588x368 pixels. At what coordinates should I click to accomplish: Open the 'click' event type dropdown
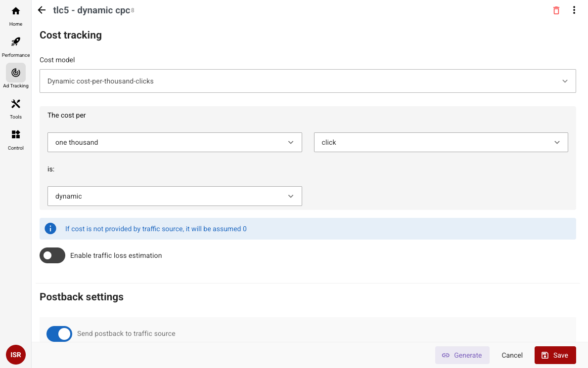click(x=441, y=142)
